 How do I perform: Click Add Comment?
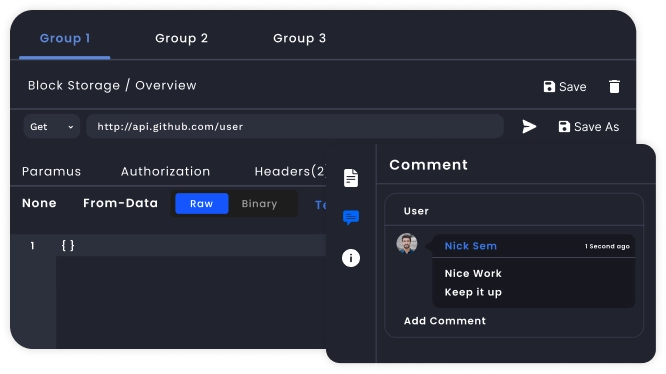(445, 321)
